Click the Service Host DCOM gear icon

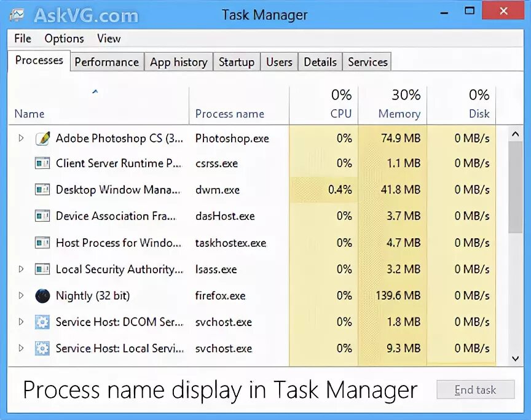(42, 322)
